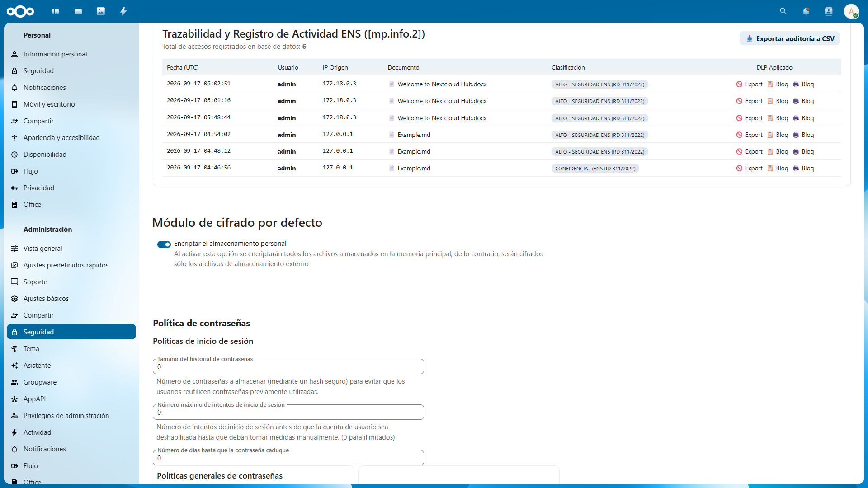Open the Files app folder icon
The width and height of the screenshot is (868, 488).
(78, 11)
